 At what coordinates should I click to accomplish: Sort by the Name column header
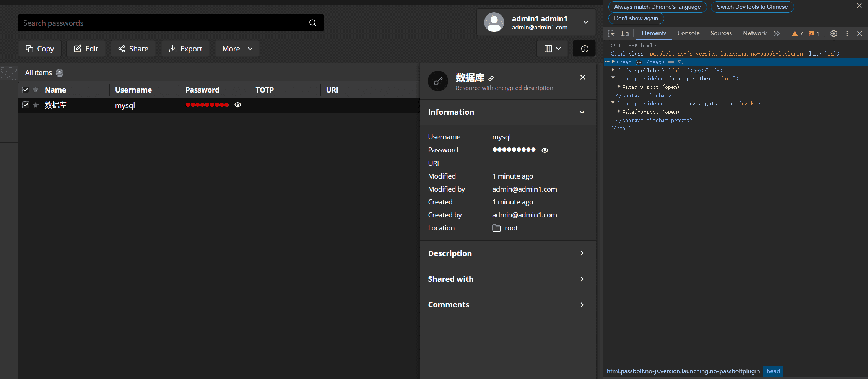(x=55, y=90)
